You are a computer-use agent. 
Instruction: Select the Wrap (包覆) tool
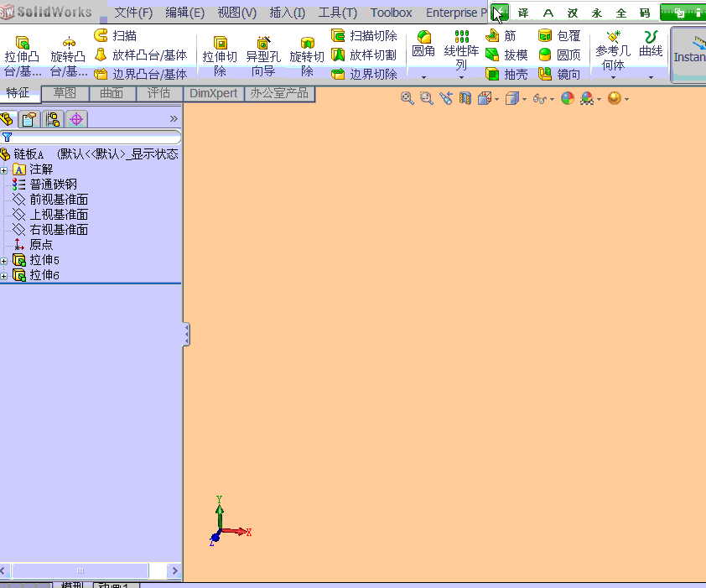(x=559, y=35)
